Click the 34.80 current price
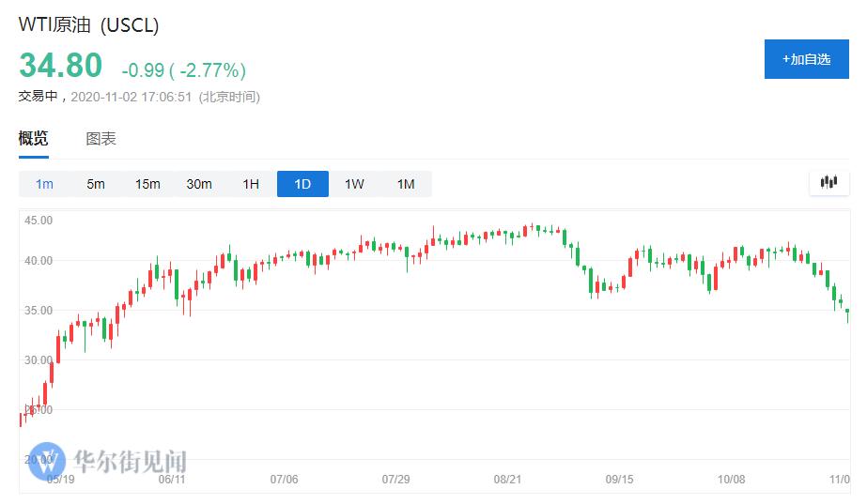 61,66
